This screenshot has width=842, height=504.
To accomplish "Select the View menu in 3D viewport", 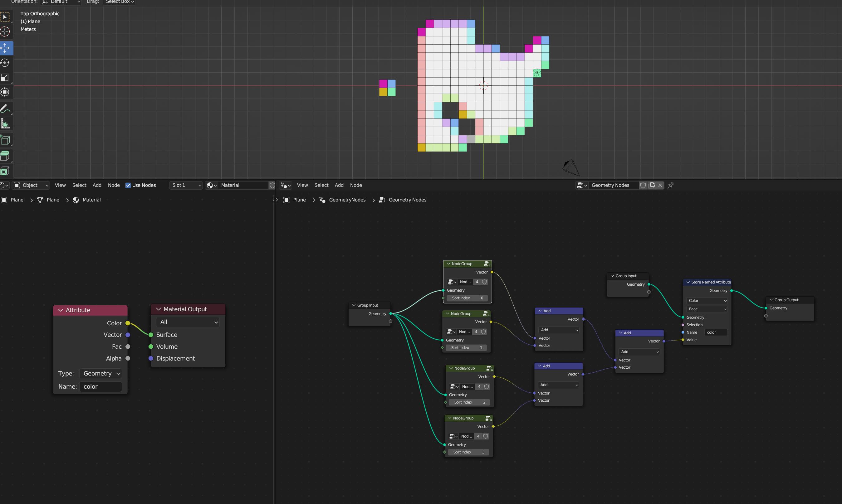I will (59, 185).
